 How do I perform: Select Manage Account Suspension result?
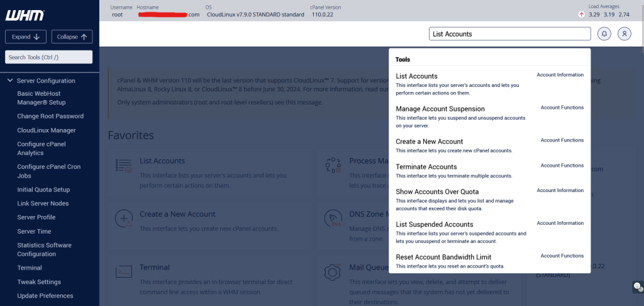[440, 109]
